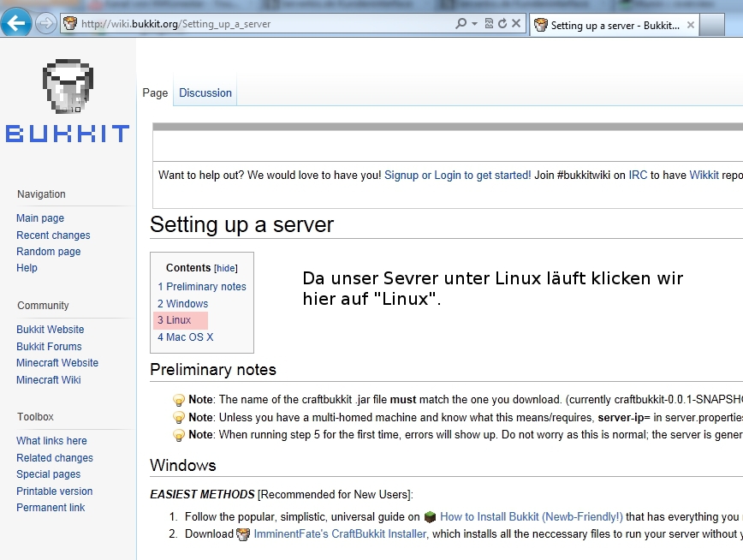Click the lightbulb icon of the 'running step 5' note
Image resolution: width=743 pixels, height=560 pixels.
(x=179, y=435)
